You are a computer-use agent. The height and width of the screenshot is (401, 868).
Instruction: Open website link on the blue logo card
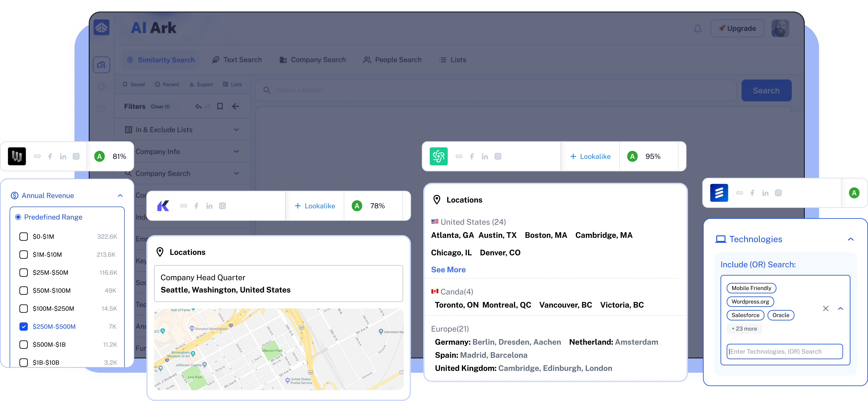point(740,193)
